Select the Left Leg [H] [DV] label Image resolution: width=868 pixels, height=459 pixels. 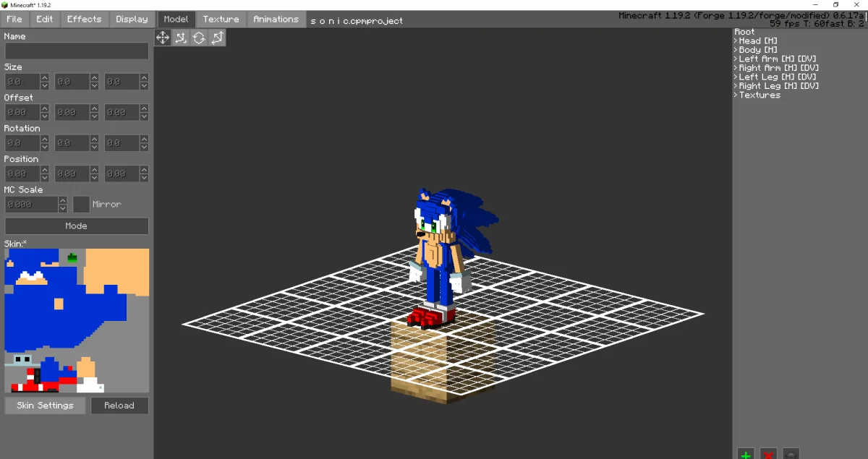pyautogui.click(x=778, y=77)
